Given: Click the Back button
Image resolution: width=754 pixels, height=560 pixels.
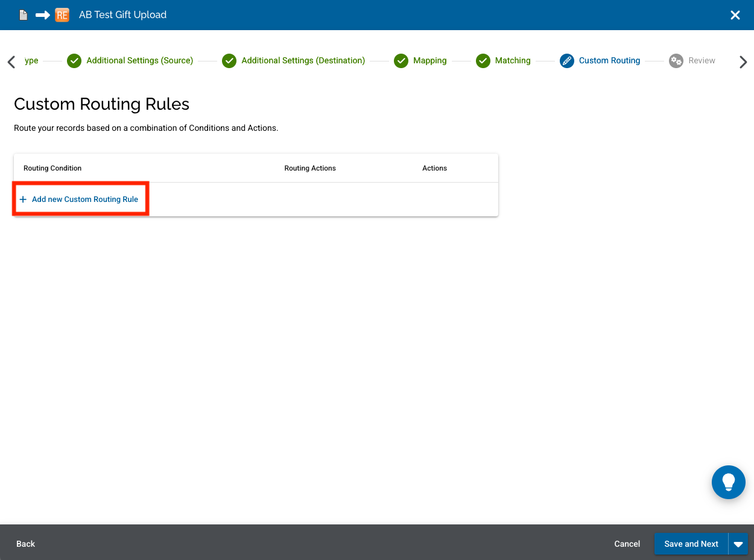Looking at the screenshot, I should coord(26,544).
